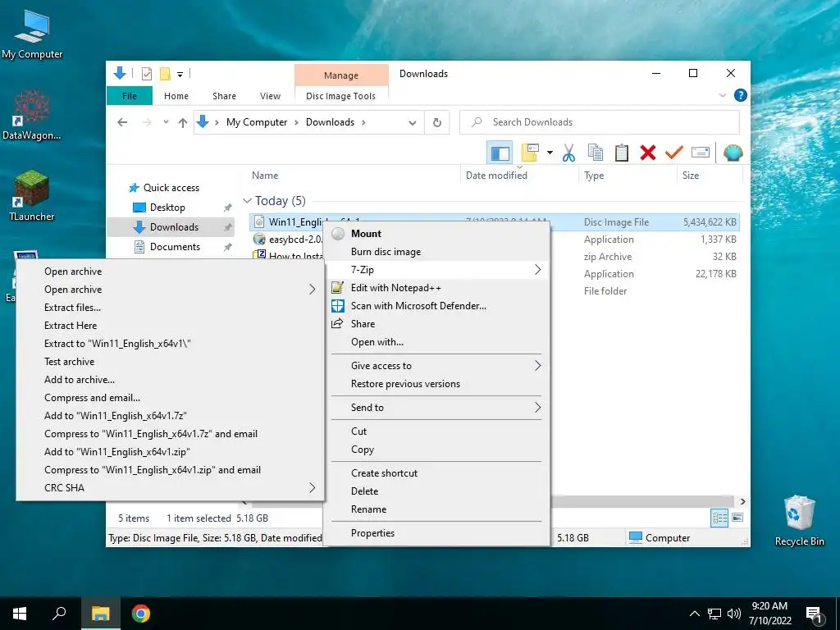This screenshot has width=840, height=630.
Task: Click the Back navigation arrow
Action: click(x=122, y=122)
